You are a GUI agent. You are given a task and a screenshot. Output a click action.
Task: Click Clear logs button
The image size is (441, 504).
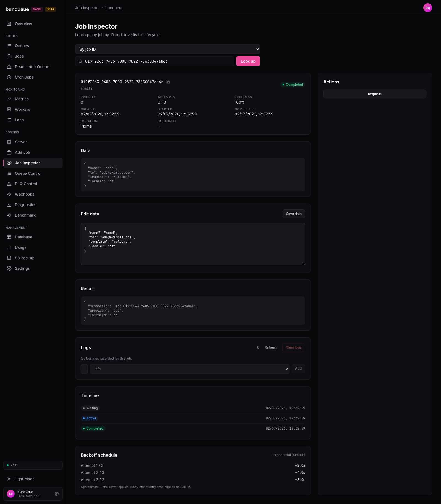tap(294, 347)
